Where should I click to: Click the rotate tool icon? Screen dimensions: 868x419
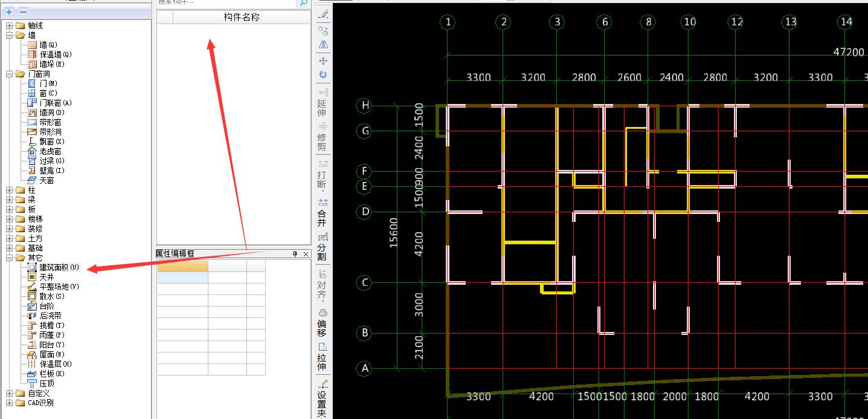pos(323,75)
